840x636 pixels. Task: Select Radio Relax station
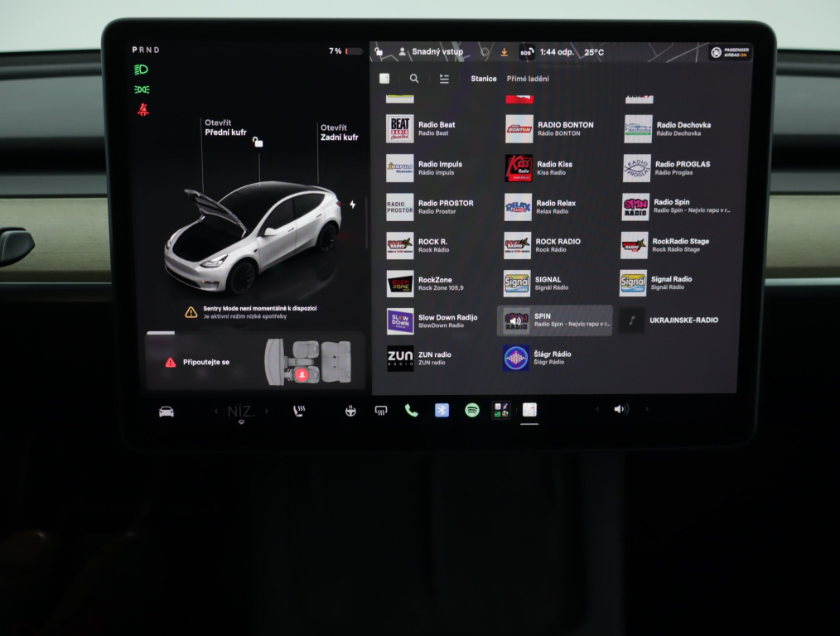tap(557, 207)
